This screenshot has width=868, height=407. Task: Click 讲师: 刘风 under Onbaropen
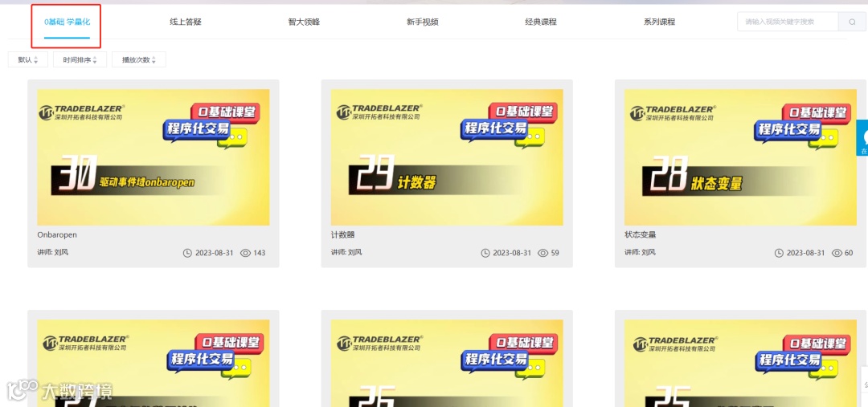coord(52,252)
